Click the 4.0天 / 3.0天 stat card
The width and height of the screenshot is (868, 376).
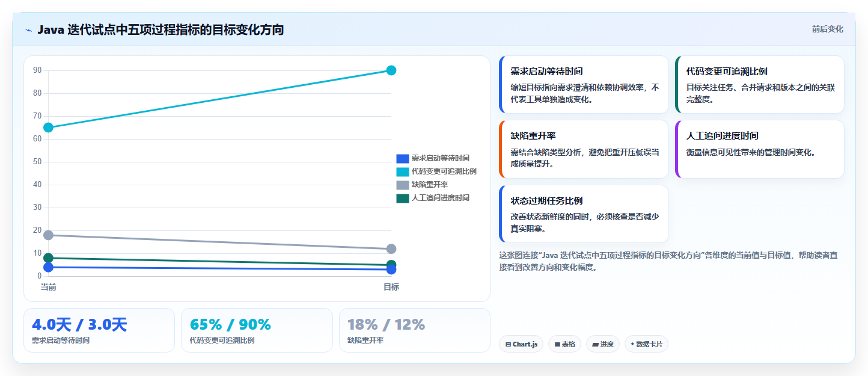click(99, 330)
